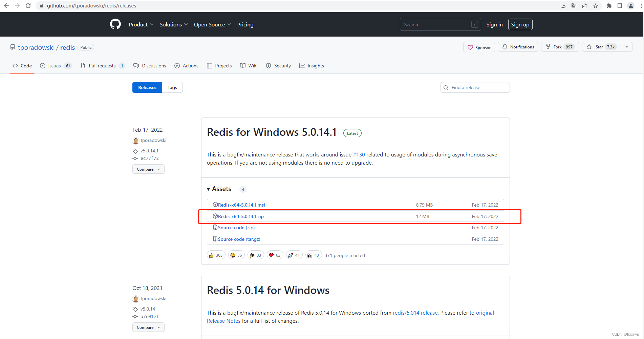Download Redis-x64-5.0.14.1.zip
This screenshot has height=339, width=644.
pos(241,216)
